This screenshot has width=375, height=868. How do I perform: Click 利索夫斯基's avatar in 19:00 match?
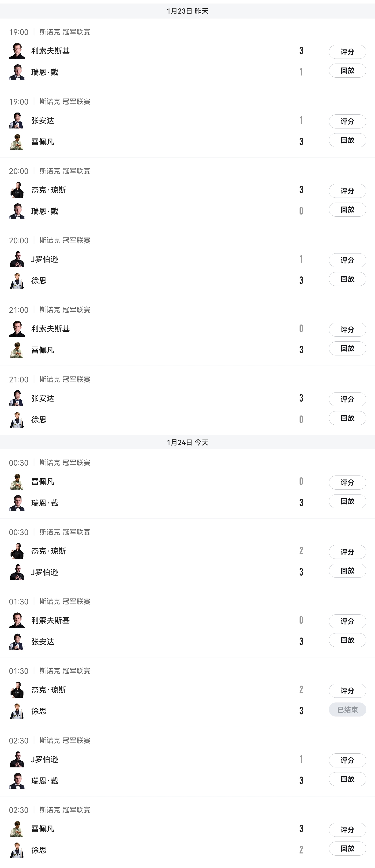[17, 51]
